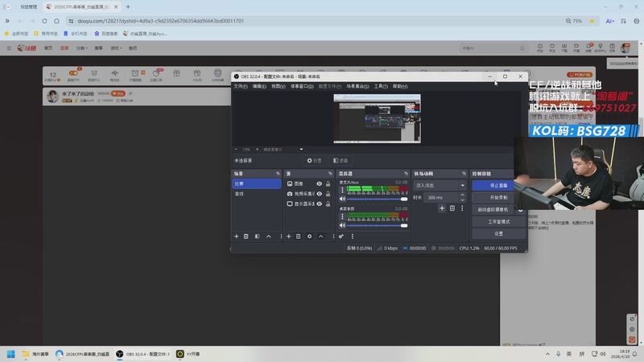
Task: Show hidden system tray icons chevron
Action: [547, 354]
